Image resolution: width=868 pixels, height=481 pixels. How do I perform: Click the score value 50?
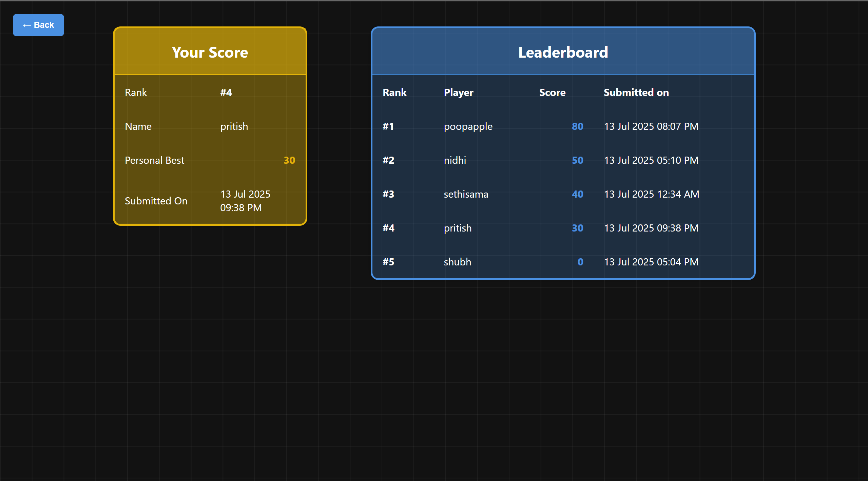[x=577, y=160]
